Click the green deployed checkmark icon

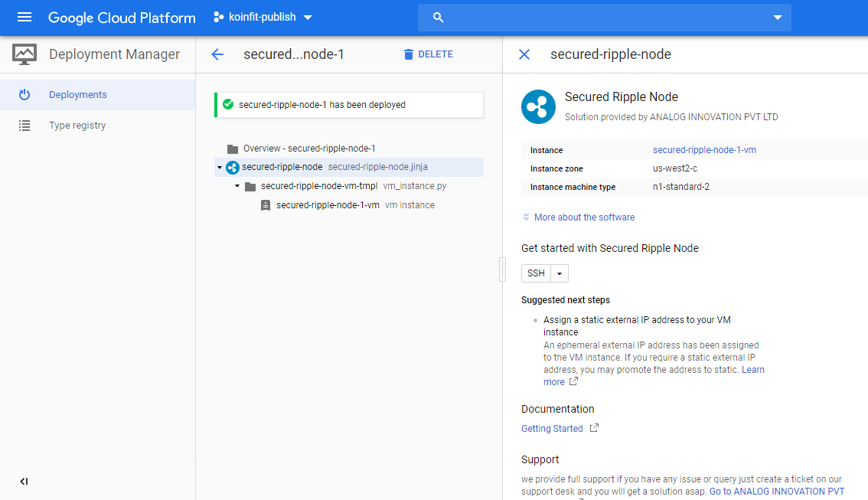coord(228,104)
